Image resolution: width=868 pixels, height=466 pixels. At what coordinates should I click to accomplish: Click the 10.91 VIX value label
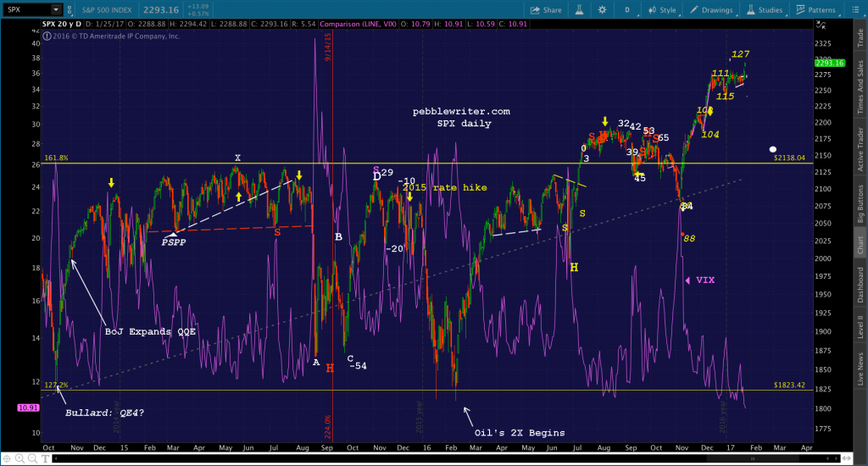[28, 408]
